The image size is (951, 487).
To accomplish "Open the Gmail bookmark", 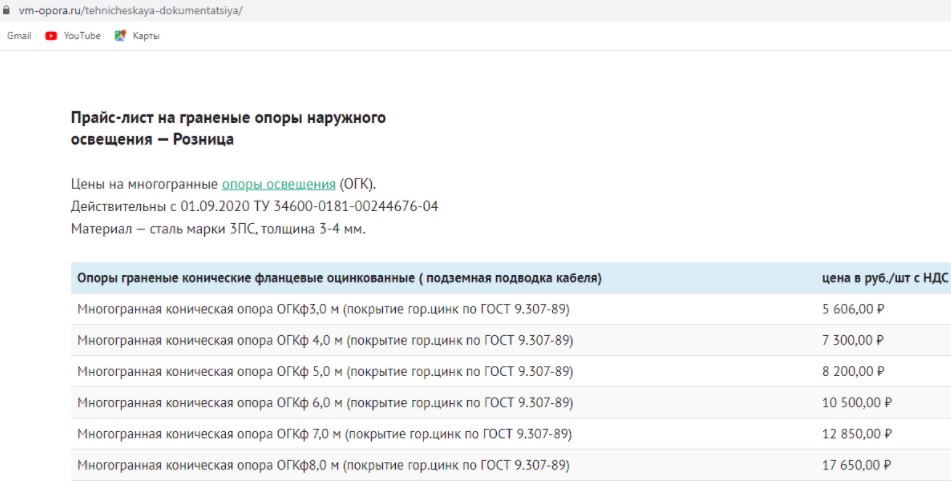I will coord(19,36).
